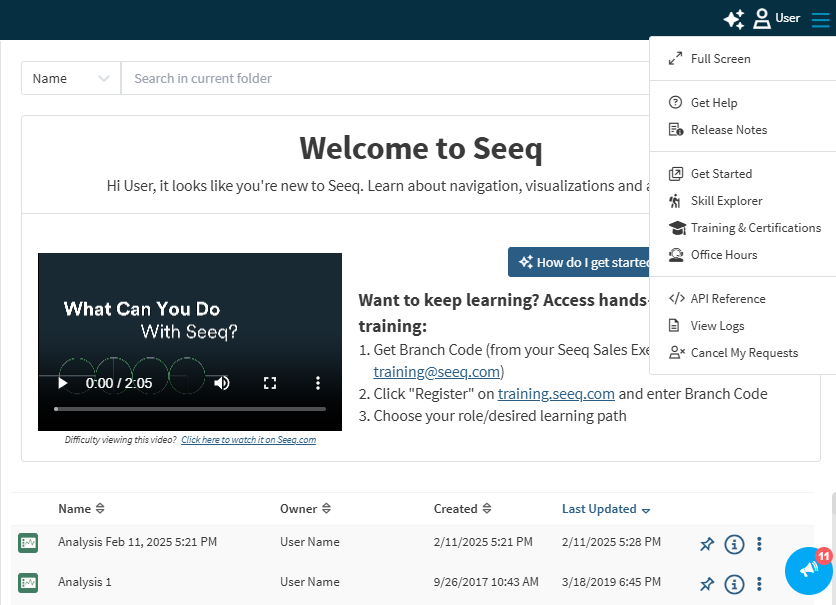This screenshot has width=836, height=605.
Task: Mute the welcome video sound
Action: coord(222,383)
